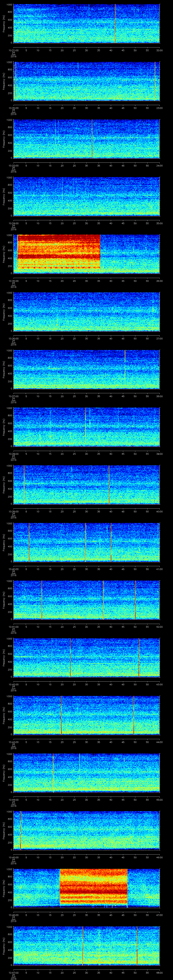Click the spike near 23 s in the 10:42 spectrogram

click(70, 657)
